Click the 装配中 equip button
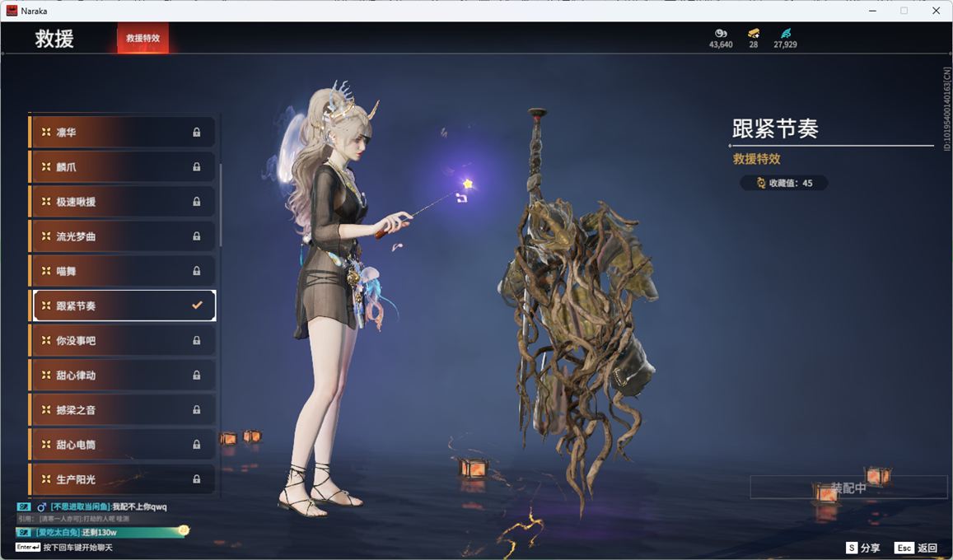 tap(848, 488)
